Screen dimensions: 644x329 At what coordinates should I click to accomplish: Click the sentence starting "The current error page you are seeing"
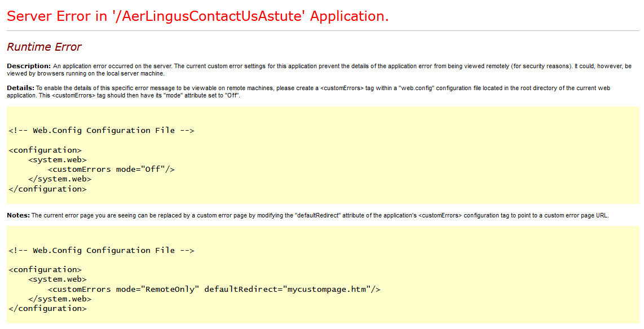click(320, 215)
